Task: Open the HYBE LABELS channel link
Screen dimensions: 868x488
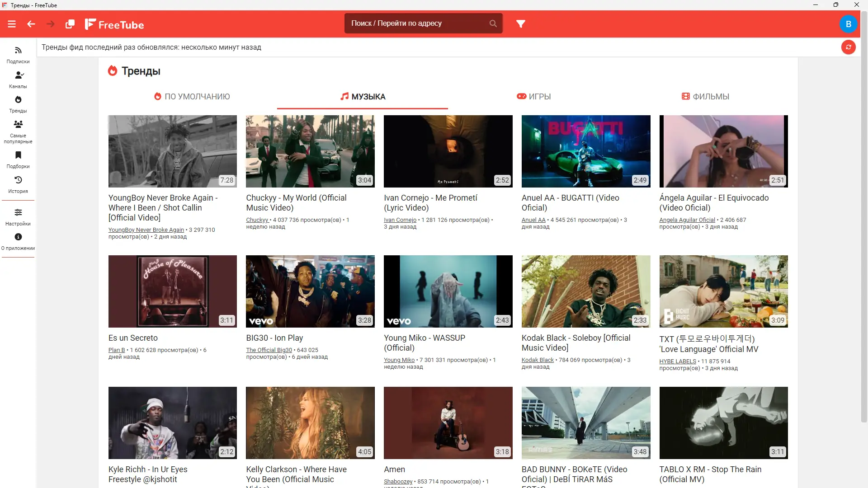Action: pyautogui.click(x=677, y=361)
